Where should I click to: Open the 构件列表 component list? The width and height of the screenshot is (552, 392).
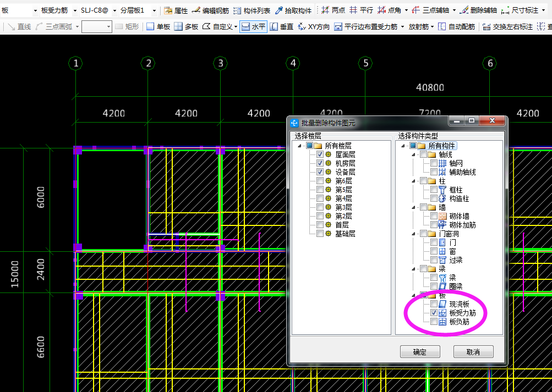pyautogui.click(x=252, y=10)
